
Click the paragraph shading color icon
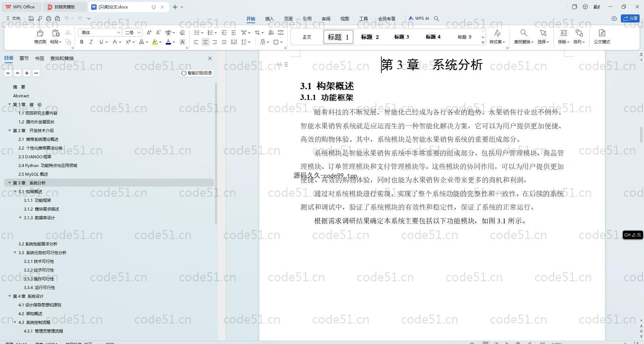click(x=263, y=42)
